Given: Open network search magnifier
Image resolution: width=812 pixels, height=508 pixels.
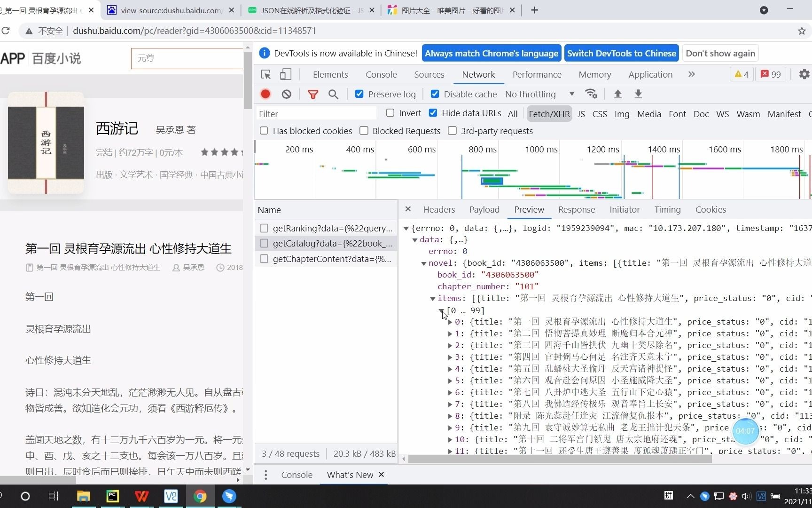Looking at the screenshot, I should click(333, 94).
